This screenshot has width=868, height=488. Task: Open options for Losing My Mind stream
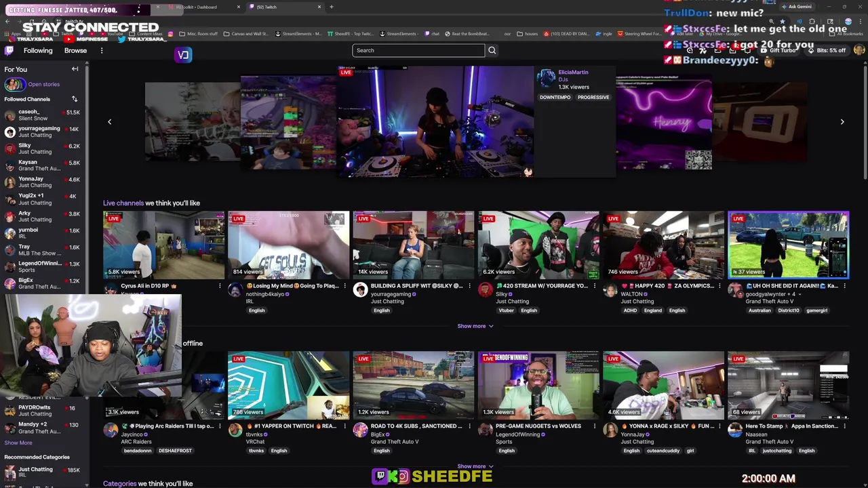click(344, 286)
